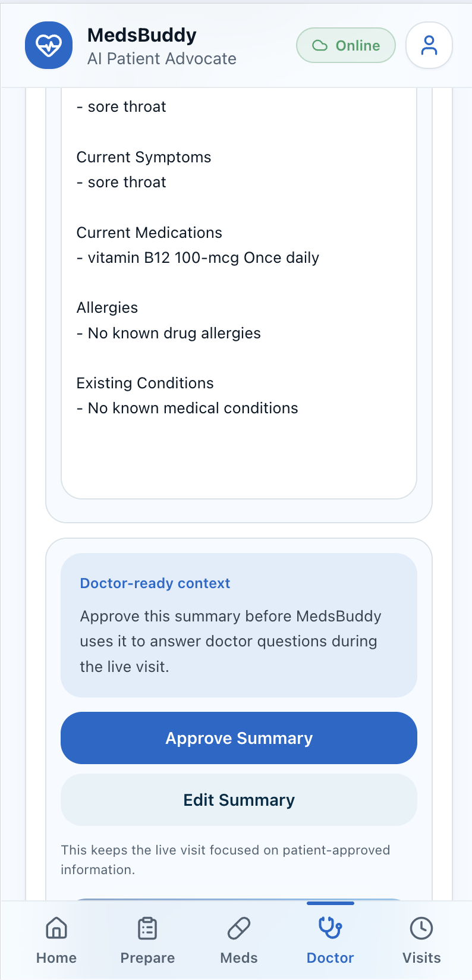Tap the Online status badge
Screen dimensions: 472x980
(346, 45)
